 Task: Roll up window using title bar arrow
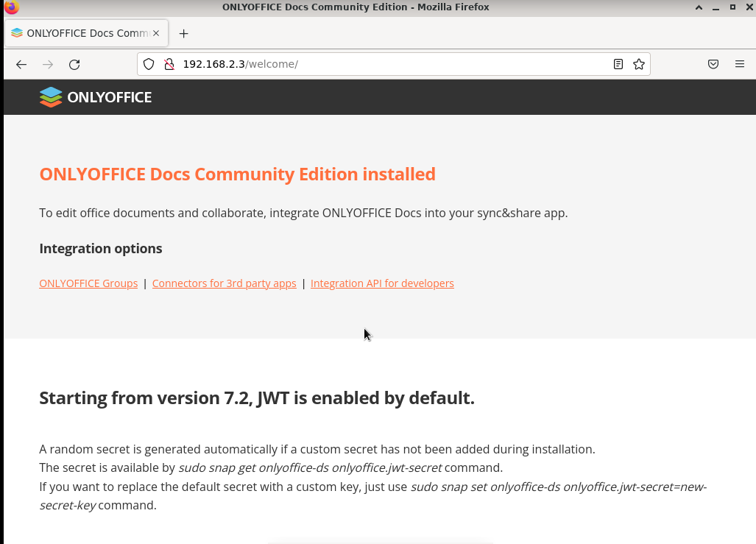[699, 7]
